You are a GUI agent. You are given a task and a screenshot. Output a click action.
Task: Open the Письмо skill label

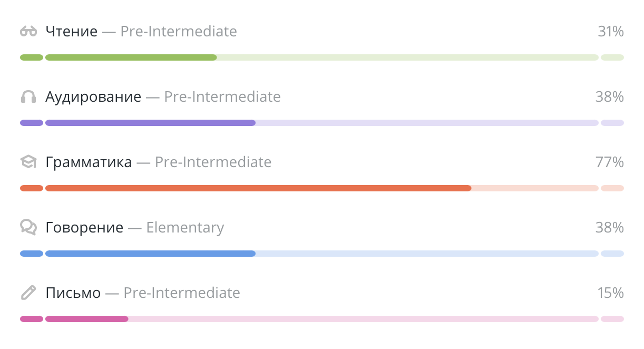tap(73, 293)
